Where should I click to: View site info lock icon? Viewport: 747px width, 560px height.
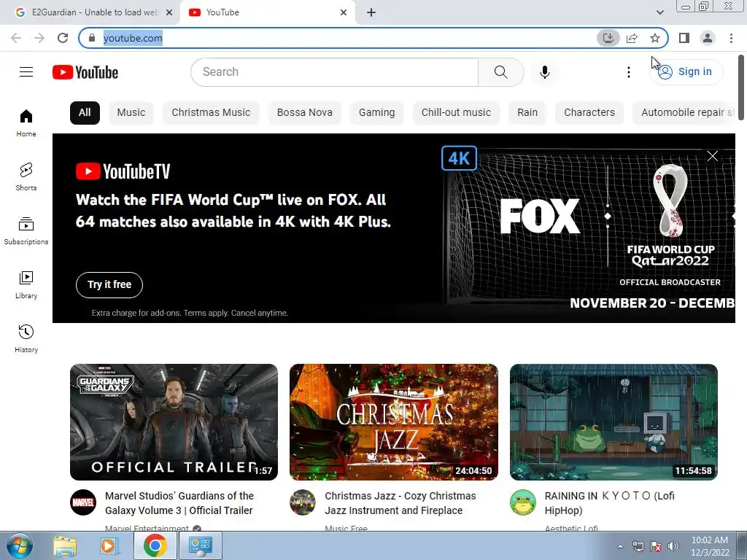pos(92,38)
